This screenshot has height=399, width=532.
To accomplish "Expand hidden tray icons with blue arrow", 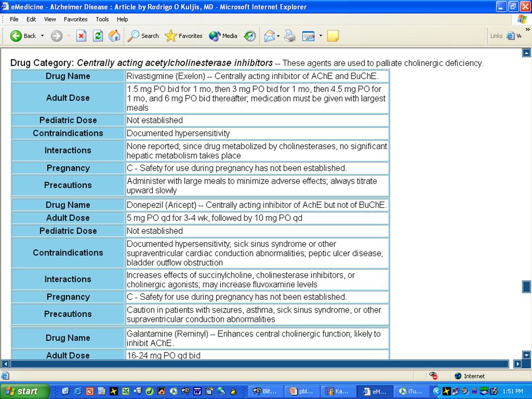I will pos(437,391).
